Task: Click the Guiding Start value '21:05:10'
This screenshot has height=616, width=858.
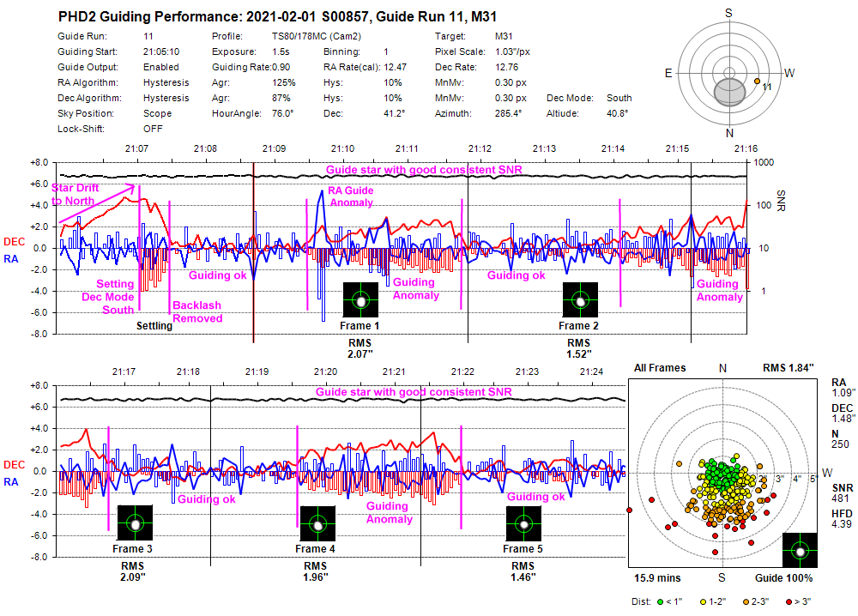Action: click(x=161, y=52)
